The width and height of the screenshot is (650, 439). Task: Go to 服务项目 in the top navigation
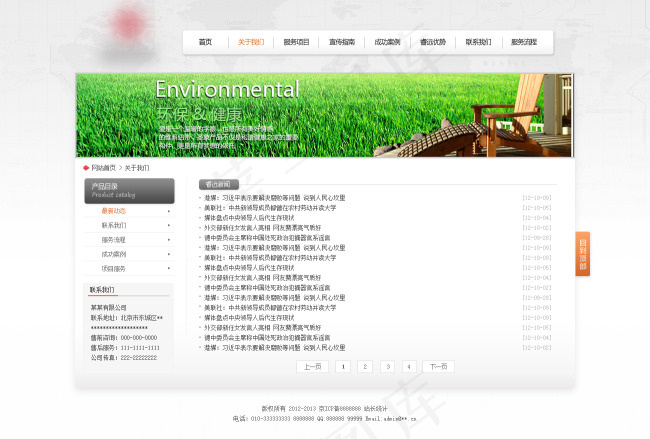(296, 42)
